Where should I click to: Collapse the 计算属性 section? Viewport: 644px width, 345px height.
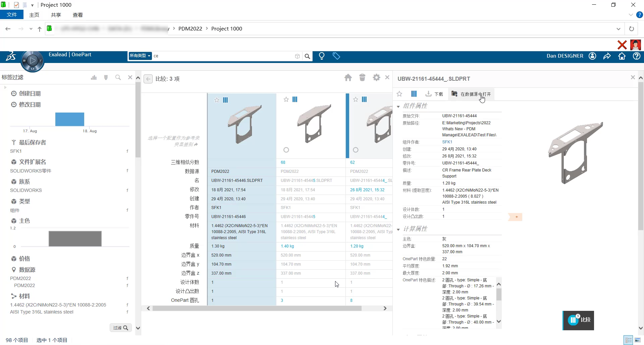point(398,229)
